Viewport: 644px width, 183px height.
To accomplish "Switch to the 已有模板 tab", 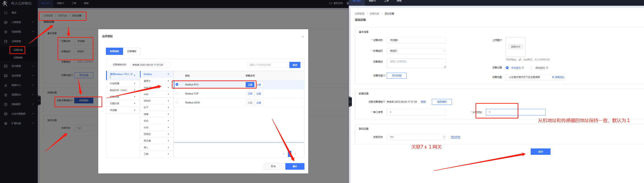I will coord(131,51).
